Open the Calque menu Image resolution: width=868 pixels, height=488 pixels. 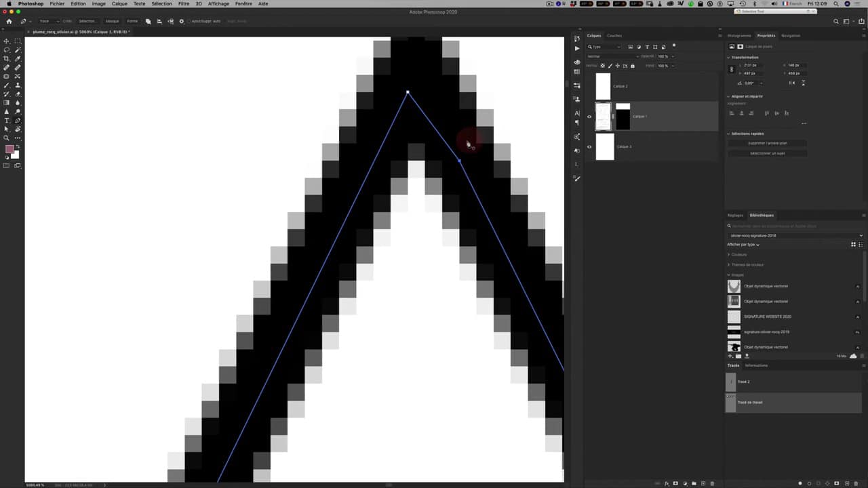coord(119,3)
